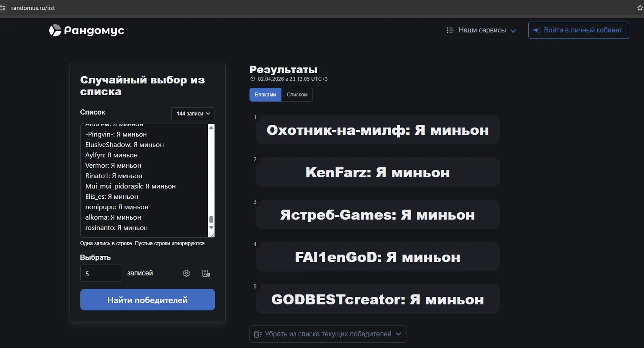
Task: Click the Результаты heading
Action: [x=284, y=69]
